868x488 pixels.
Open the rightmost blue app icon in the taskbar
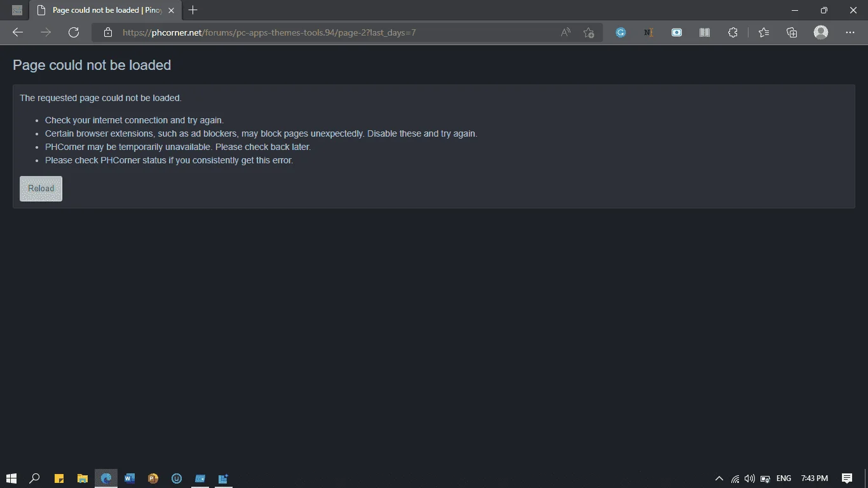[x=224, y=478]
